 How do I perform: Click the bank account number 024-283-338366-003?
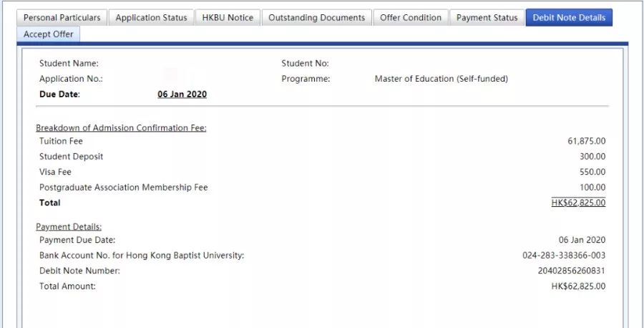tap(564, 255)
